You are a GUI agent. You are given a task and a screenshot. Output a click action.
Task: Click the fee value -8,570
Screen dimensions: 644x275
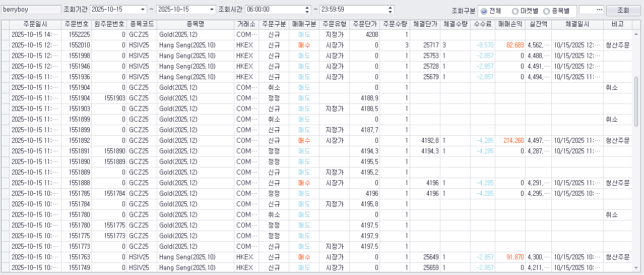coord(485,45)
